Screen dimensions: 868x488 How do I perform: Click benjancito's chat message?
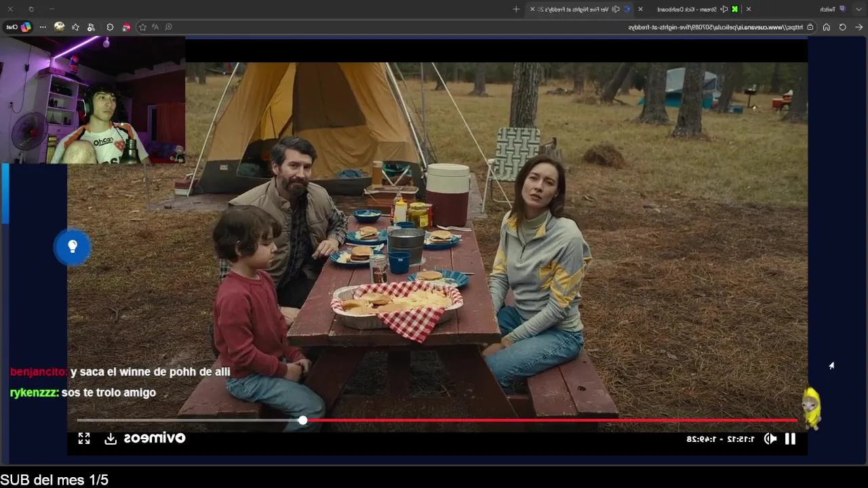[120, 372]
